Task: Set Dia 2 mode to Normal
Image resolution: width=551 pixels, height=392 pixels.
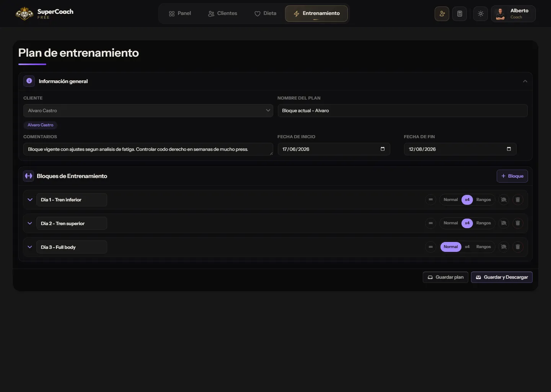Action: coord(451,223)
